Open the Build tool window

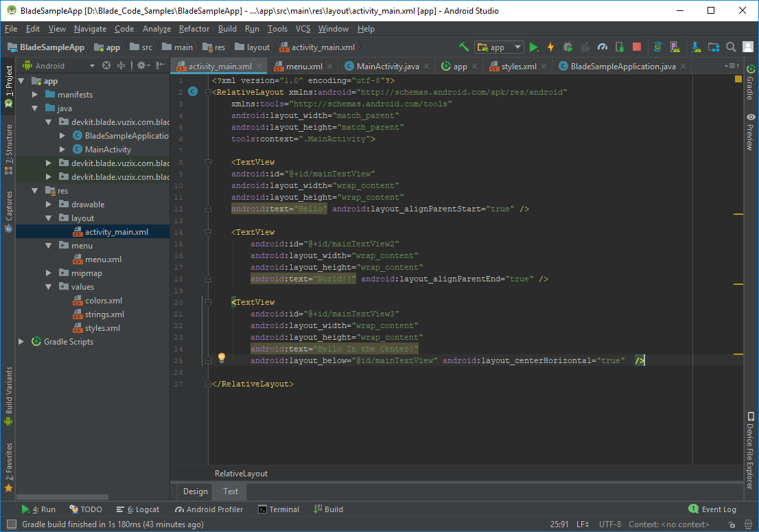click(x=328, y=509)
